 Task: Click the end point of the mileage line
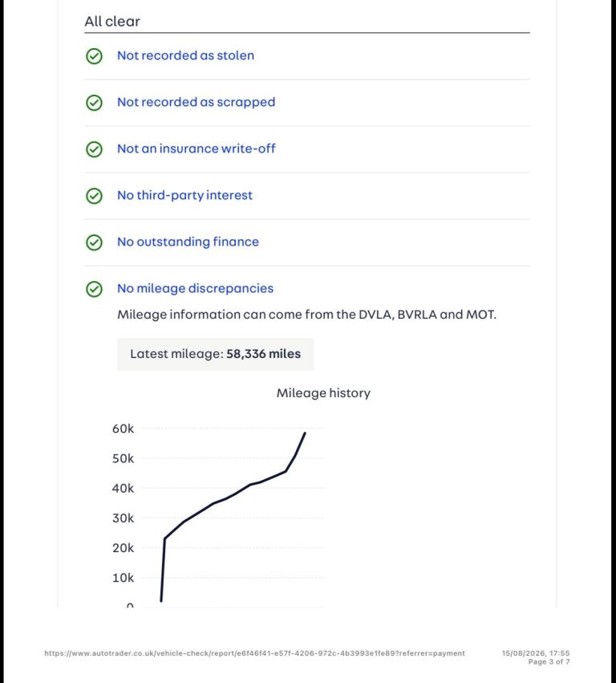305,433
